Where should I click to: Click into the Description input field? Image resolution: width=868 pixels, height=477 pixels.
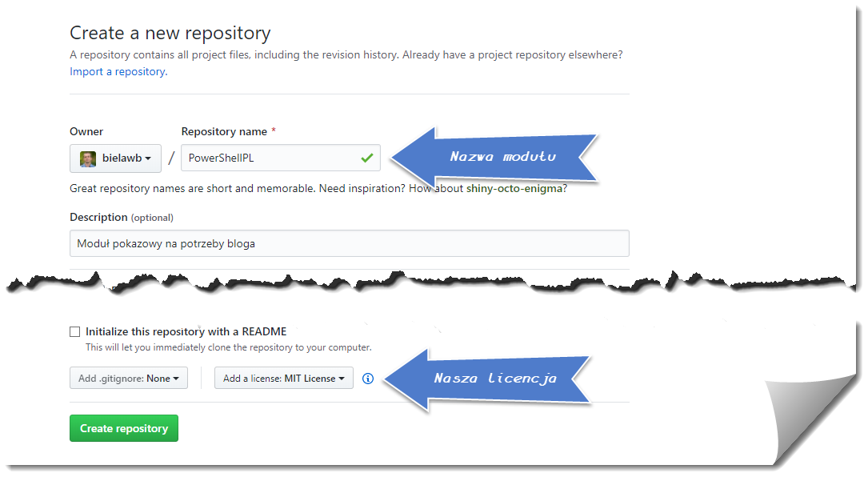[349, 243]
